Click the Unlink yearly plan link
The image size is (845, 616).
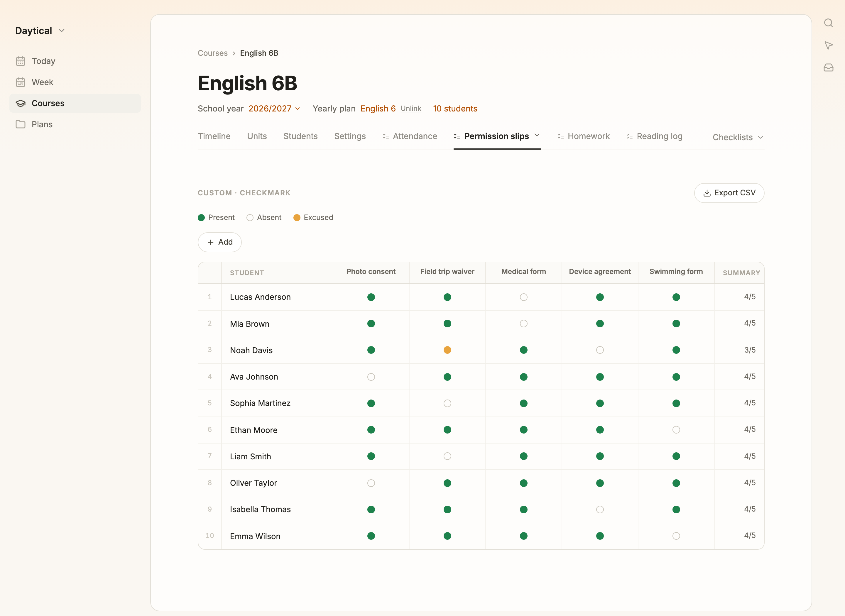tap(411, 109)
